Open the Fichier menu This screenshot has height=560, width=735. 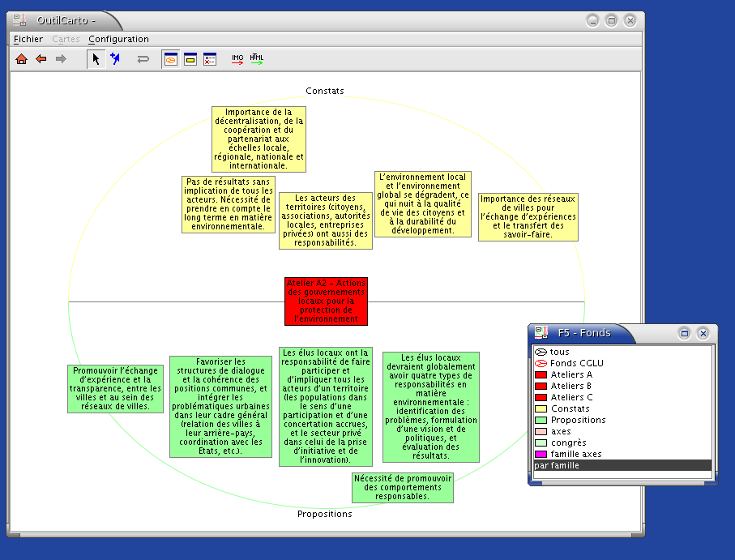click(28, 39)
